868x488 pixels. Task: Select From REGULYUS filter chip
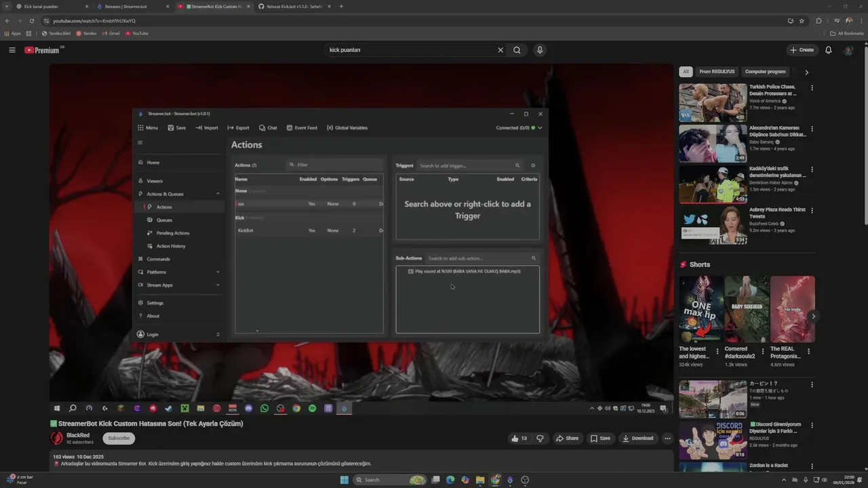pyautogui.click(x=717, y=72)
